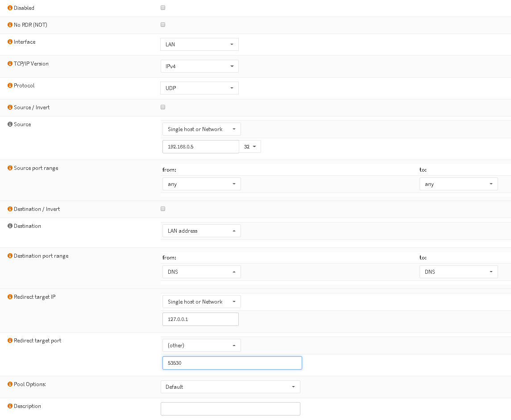Click the info icon next to Redirect target IP
This screenshot has width=511, height=420.
10,296
